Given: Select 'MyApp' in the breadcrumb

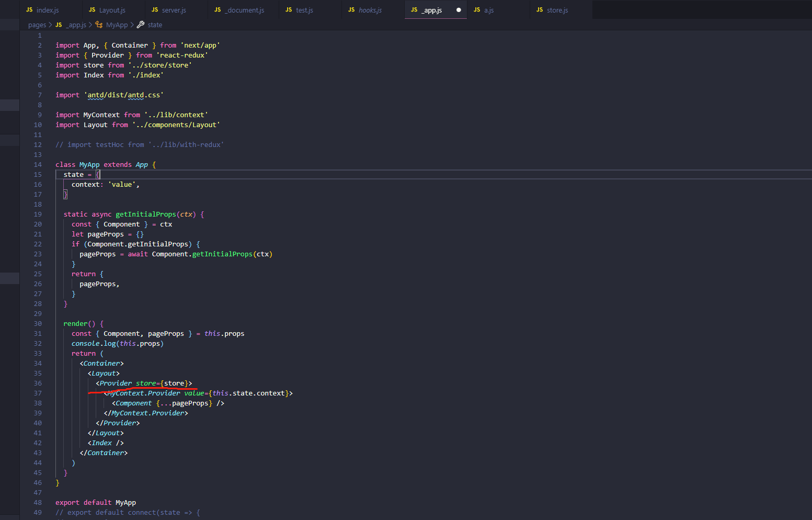Looking at the screenshot, I should click(117, 25).
